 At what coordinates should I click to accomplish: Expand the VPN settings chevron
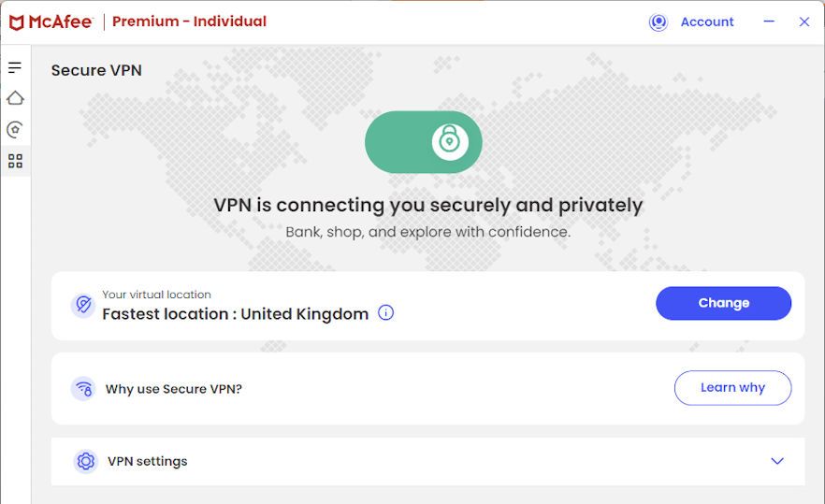[776, 461]
